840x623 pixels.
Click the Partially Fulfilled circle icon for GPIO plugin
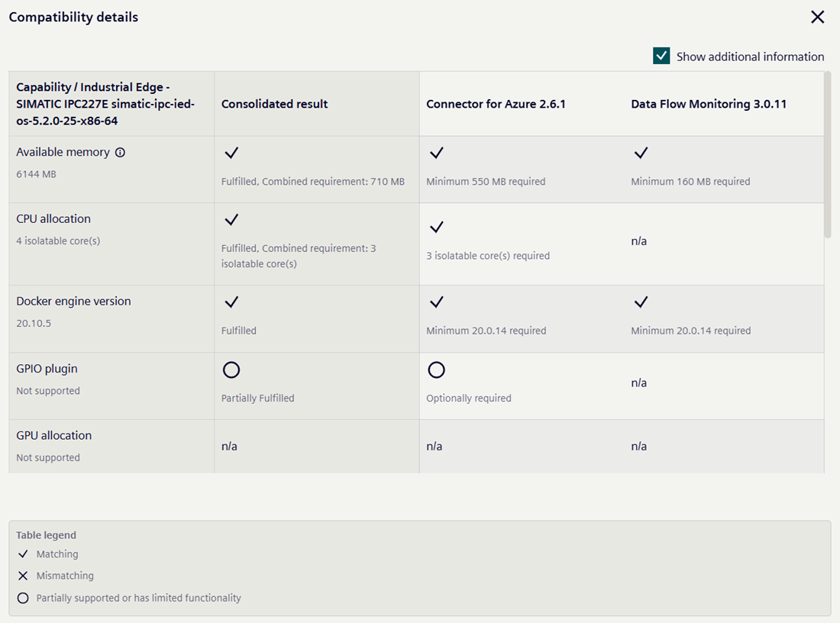coord(231,370)
